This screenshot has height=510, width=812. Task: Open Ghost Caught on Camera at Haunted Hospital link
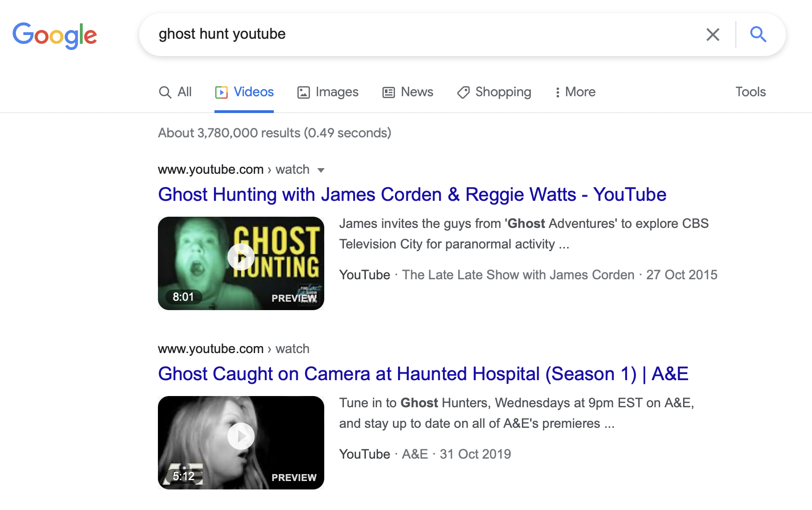click(x=423, y=374)
